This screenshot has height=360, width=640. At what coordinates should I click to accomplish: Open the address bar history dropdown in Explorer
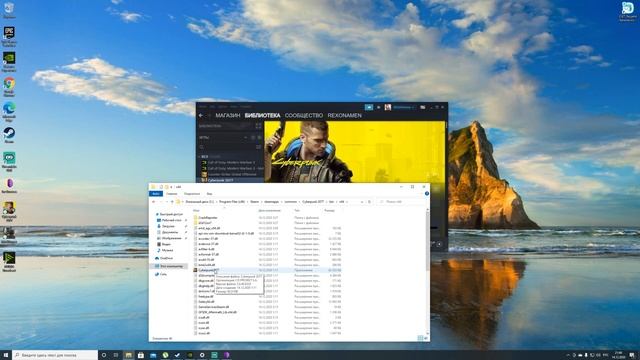(x=362, y=202)
